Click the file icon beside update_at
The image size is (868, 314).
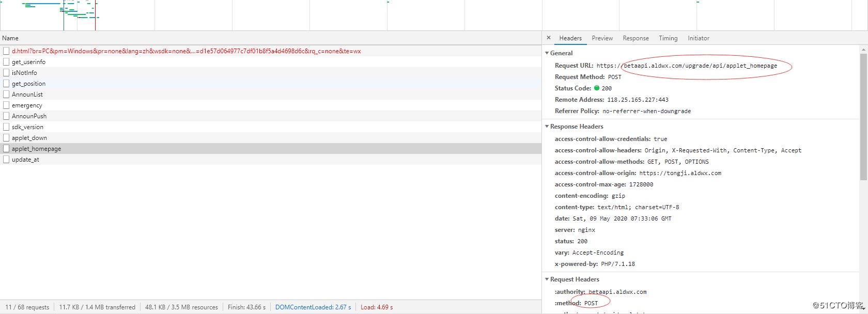point(6,160)
